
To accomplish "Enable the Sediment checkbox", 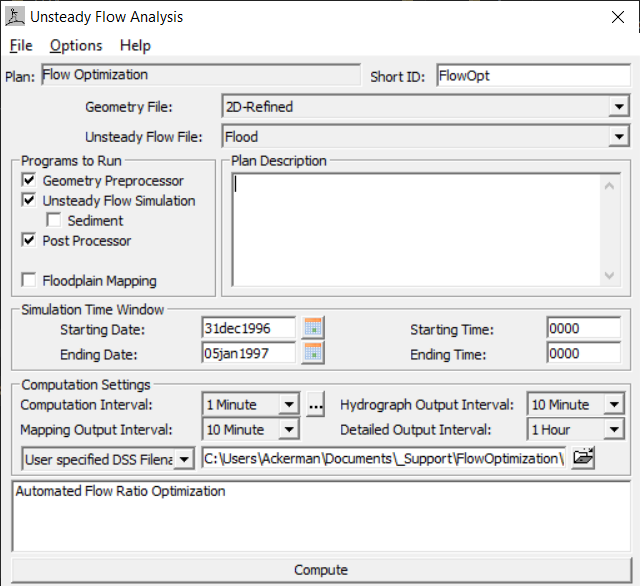I will (53, 221).
